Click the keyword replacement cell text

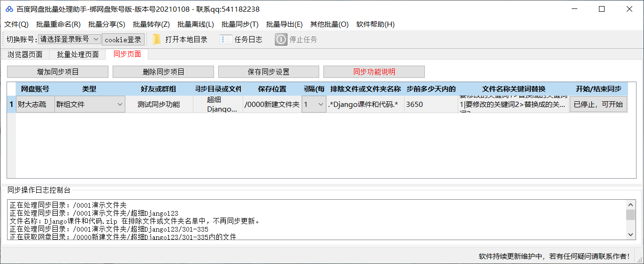click(x=514, y=104)
